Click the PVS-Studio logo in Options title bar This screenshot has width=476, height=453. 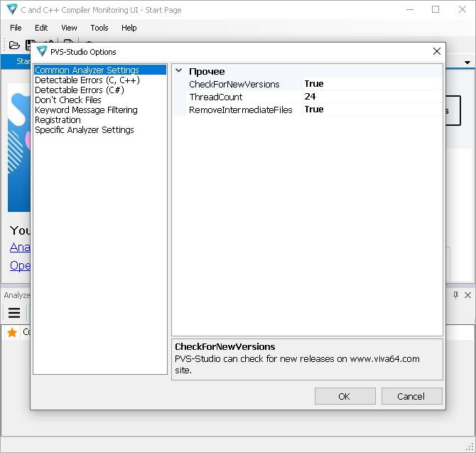point(42,51)
